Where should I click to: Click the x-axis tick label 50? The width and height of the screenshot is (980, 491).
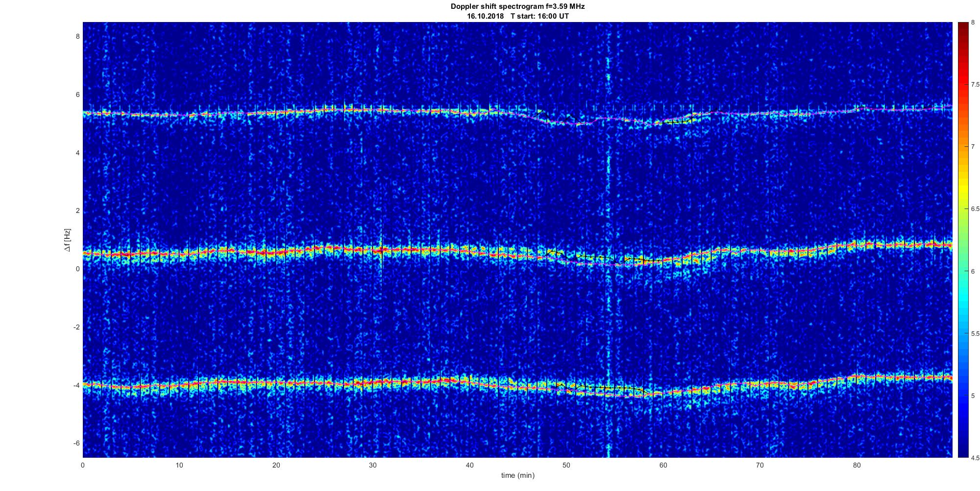click(566, 466)
